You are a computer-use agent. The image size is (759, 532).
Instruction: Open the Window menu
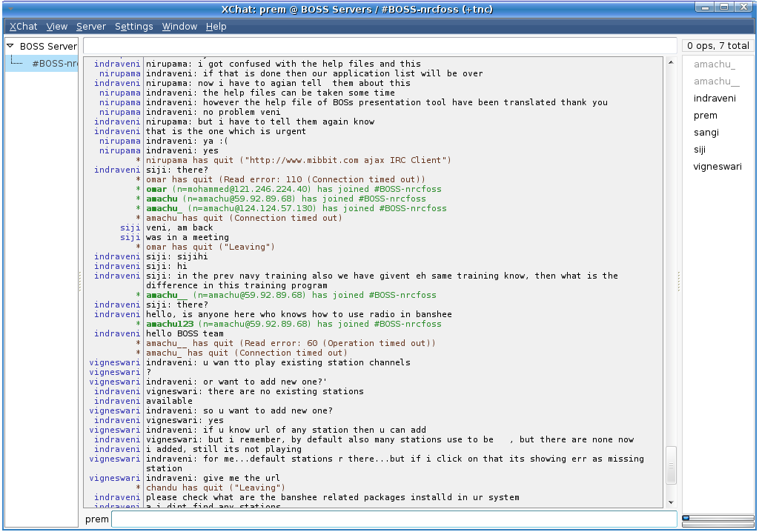point(179,26)
